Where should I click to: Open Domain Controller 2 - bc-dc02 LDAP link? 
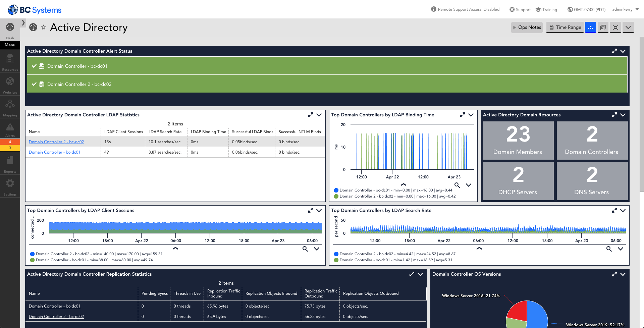click(x=56, y=142)
